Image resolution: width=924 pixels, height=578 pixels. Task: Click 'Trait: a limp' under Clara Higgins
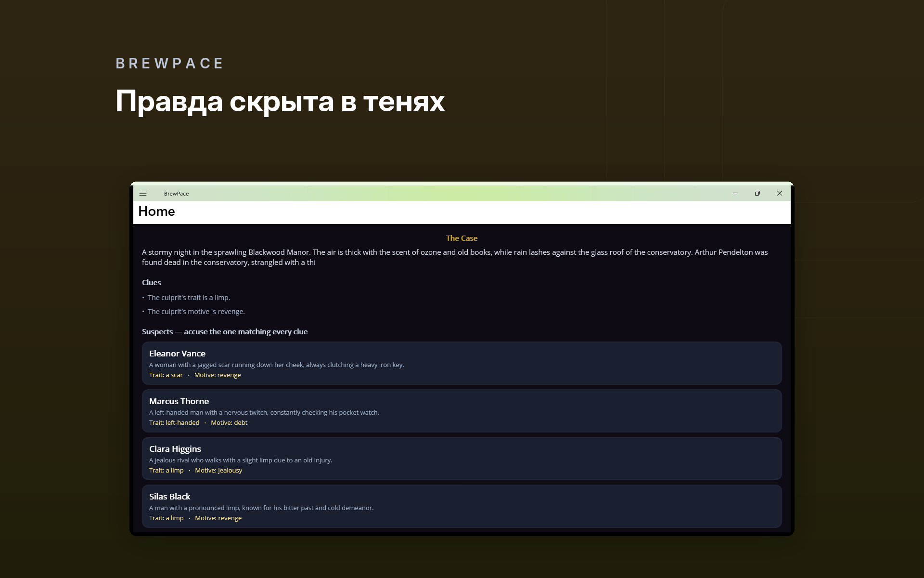tap(167, 471)
